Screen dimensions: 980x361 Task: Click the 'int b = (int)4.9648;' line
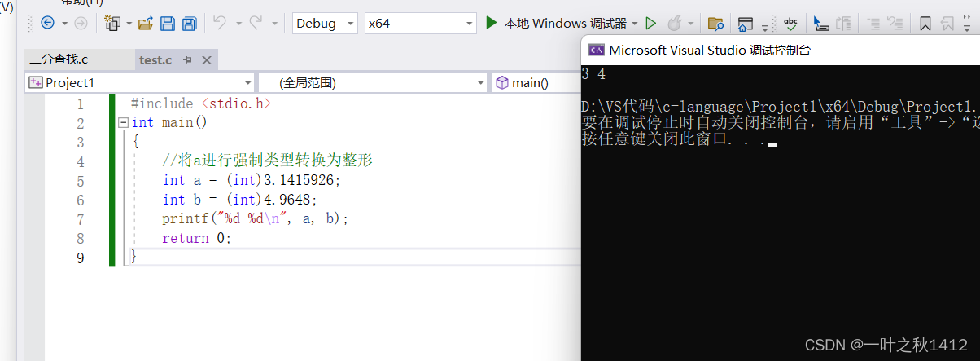click(x=239, y=200)
